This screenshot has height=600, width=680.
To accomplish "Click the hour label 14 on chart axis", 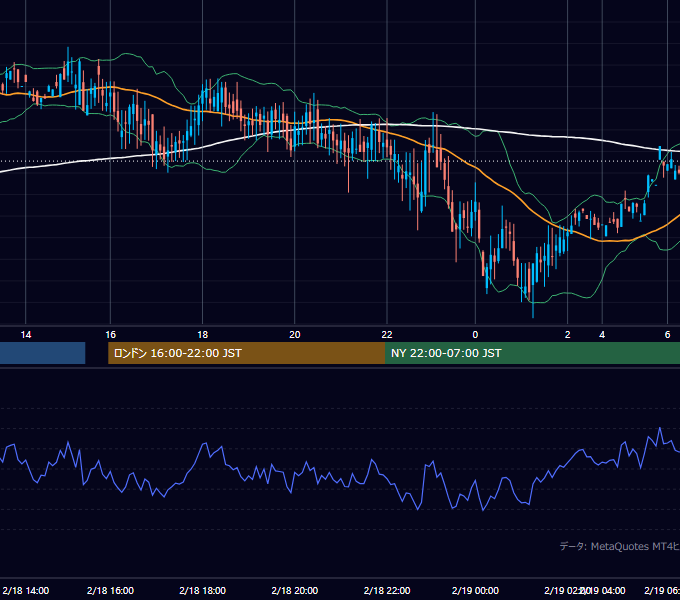I will pos(26,335).
